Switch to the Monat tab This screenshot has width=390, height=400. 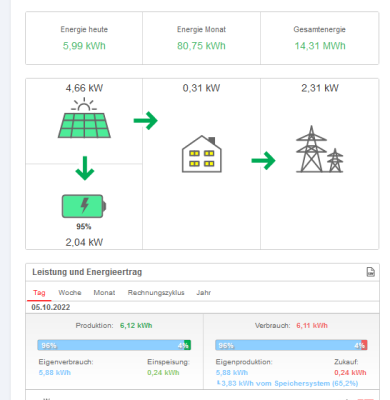[104, 293]
